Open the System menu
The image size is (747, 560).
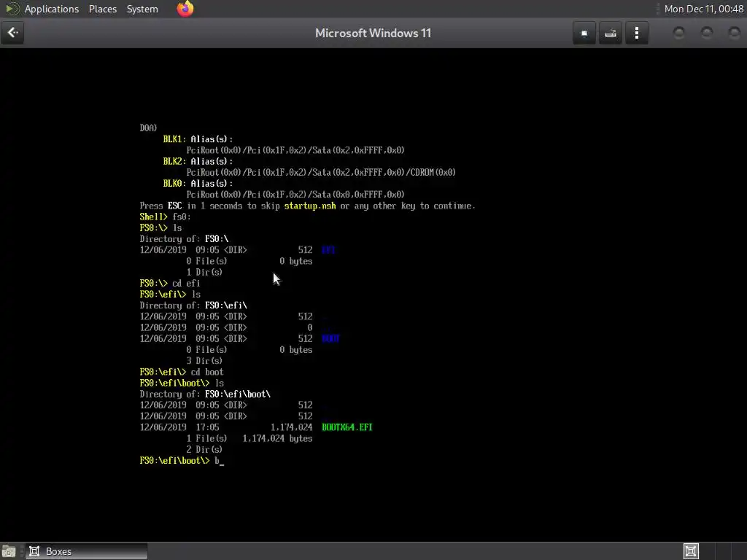142,9
